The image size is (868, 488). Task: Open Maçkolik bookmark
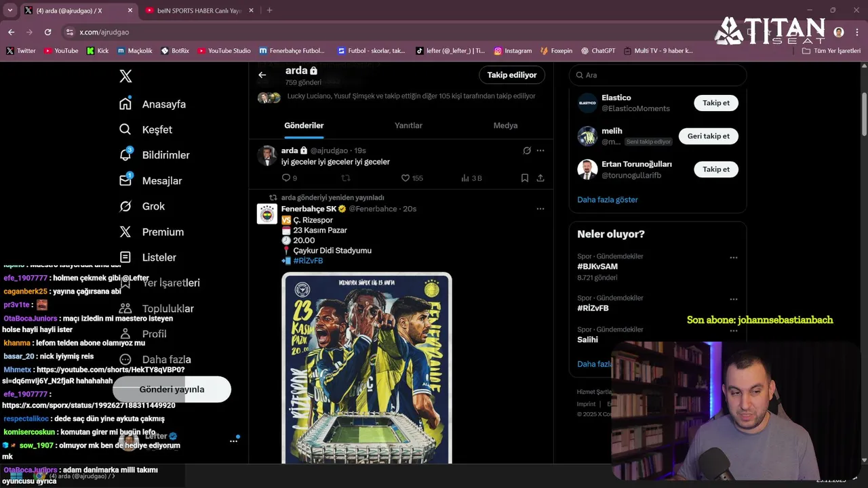(x=135, y=51)
